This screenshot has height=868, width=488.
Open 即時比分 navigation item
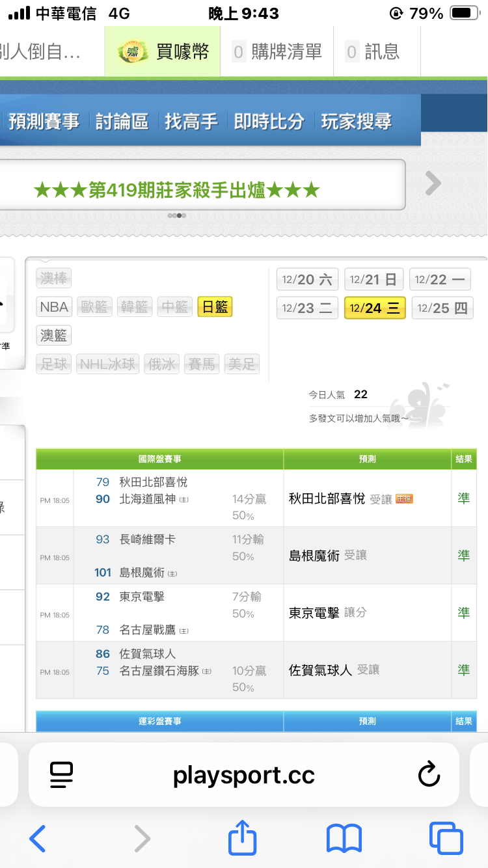click(269, 122)
